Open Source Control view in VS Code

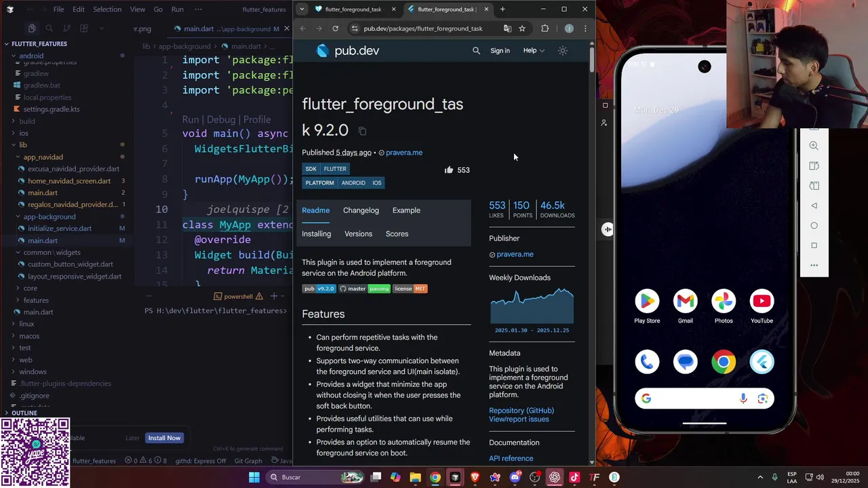pos(66,28)
